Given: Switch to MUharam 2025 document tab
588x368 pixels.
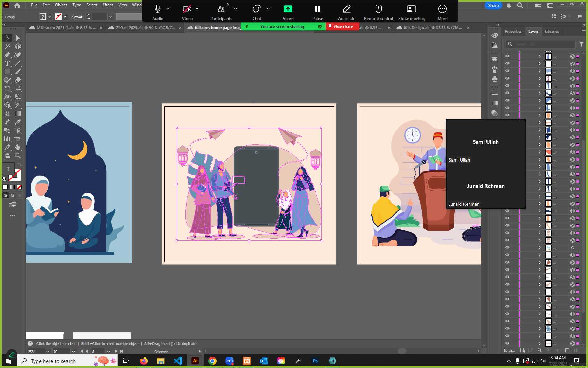Looking at the screenshot, I should (66, 28).
